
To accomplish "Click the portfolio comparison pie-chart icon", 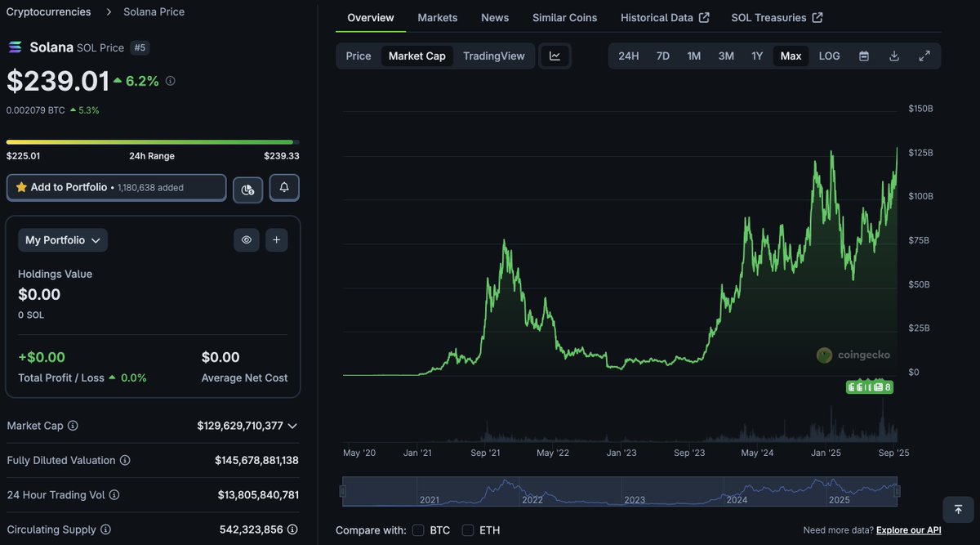I will 247,187.
